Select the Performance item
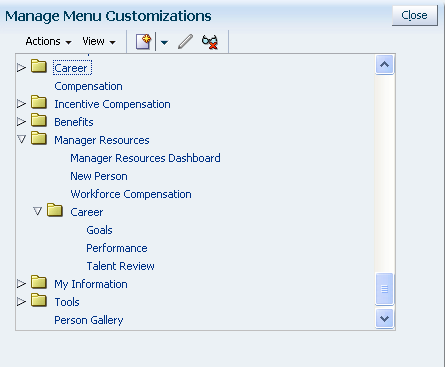The height and width of the screenshot is (367, 445). 117,248
